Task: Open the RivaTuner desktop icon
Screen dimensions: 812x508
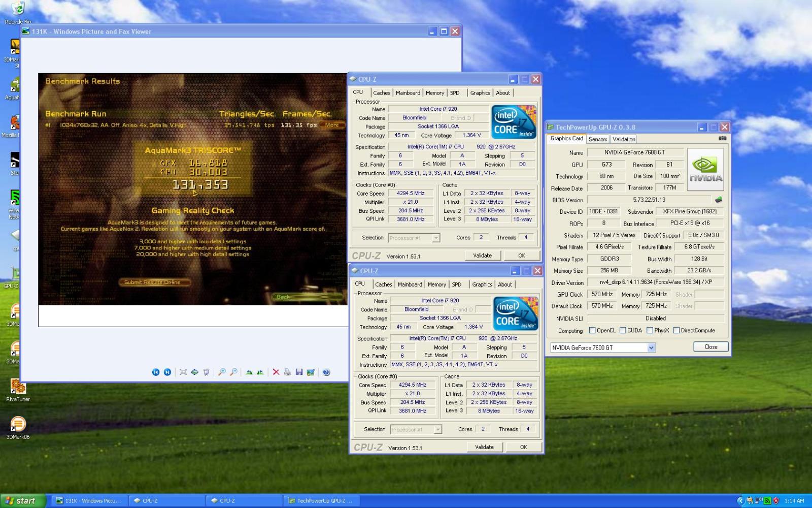Action: [x=18, y=390]
